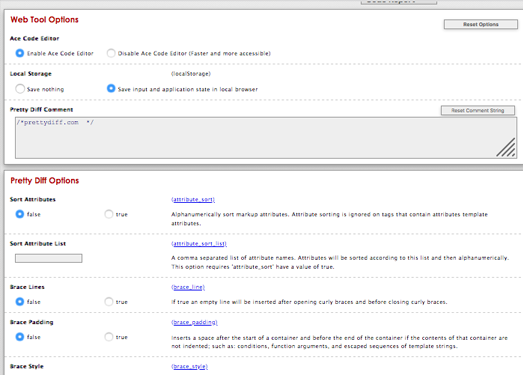Focus the Sort Attribute List input field
The width and height of the screenshot is (523, 375).
[49, 258]
